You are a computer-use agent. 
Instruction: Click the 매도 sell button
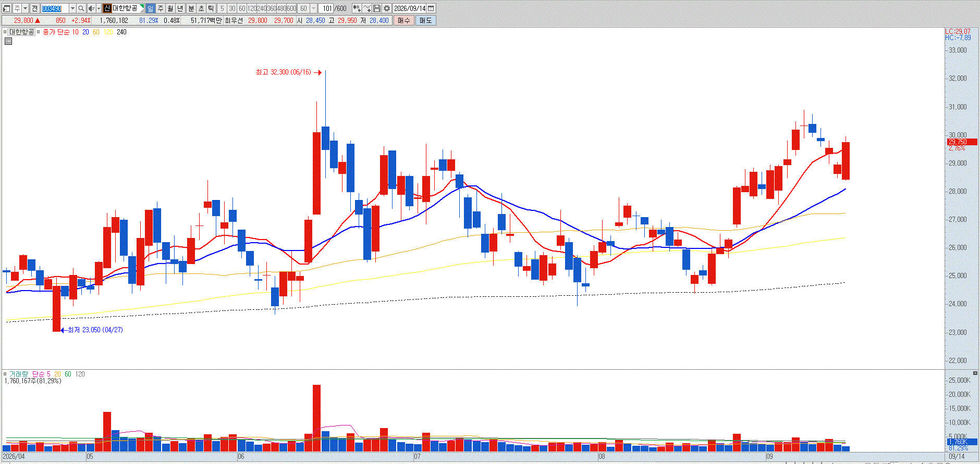[425, 20]
